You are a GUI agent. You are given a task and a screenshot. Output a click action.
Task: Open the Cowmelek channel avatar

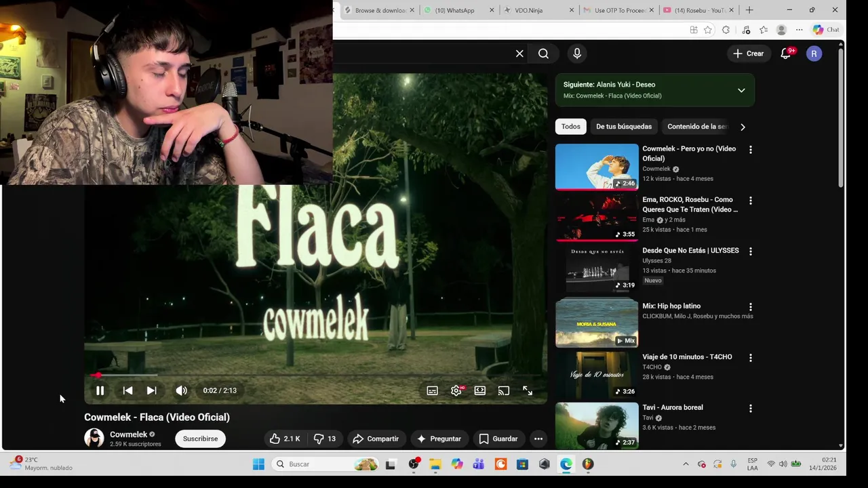[94, 439]
